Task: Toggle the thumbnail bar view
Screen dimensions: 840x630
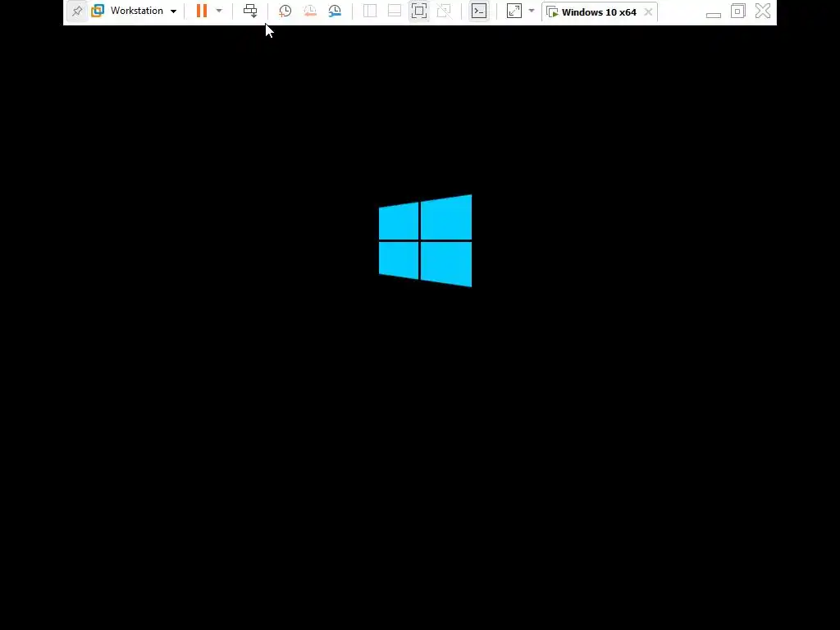Action: point(395,11)
